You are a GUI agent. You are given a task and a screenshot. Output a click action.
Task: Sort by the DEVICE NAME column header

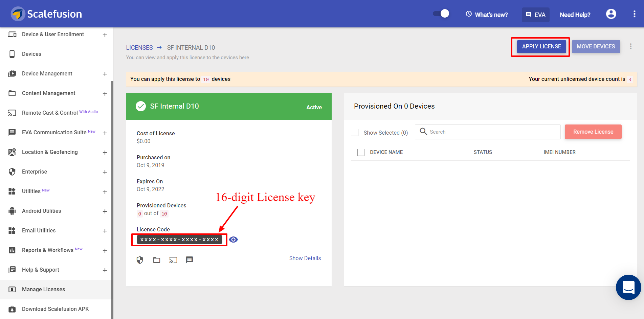point(386,152)
